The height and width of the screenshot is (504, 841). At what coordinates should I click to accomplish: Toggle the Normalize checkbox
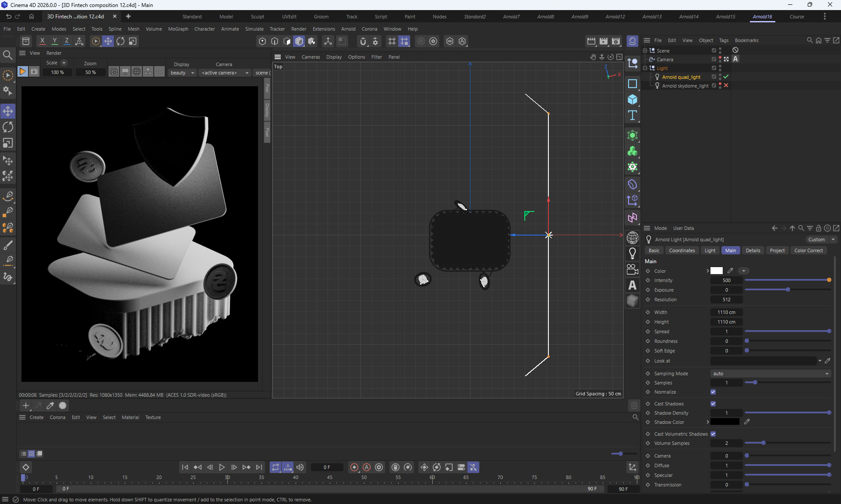tap(713, 392)
